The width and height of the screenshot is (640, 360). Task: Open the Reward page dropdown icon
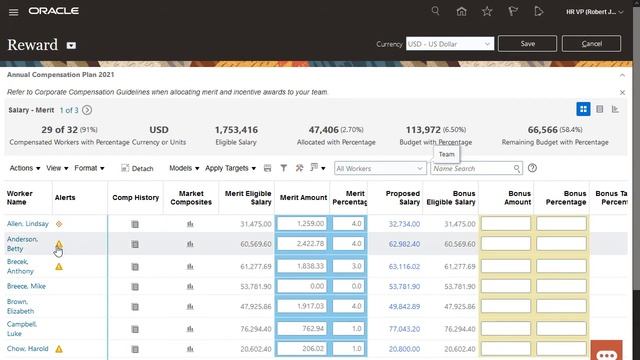click(x=71, y=45)
